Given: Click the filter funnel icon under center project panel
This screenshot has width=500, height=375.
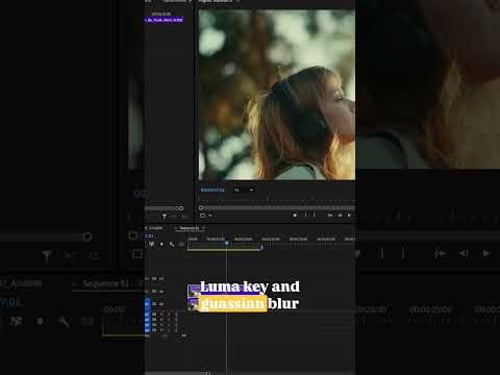Looking at the screenshot, I should [x=164, y=217].
